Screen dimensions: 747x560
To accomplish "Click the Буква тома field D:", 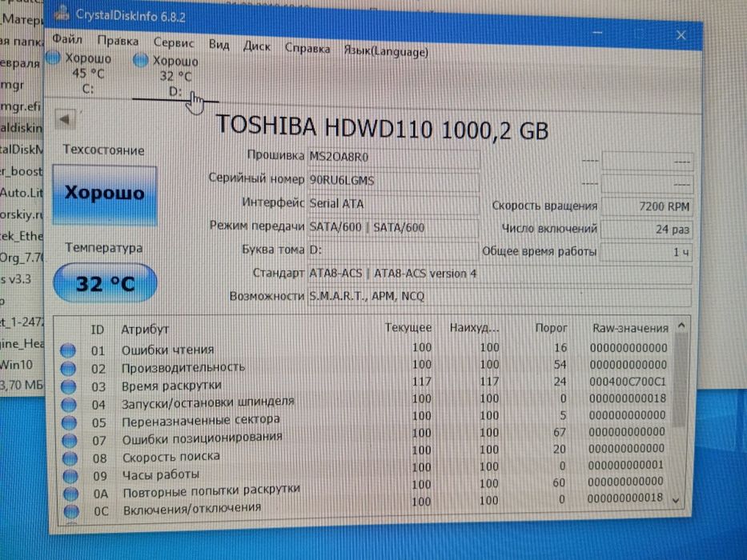I will [393, 250].
